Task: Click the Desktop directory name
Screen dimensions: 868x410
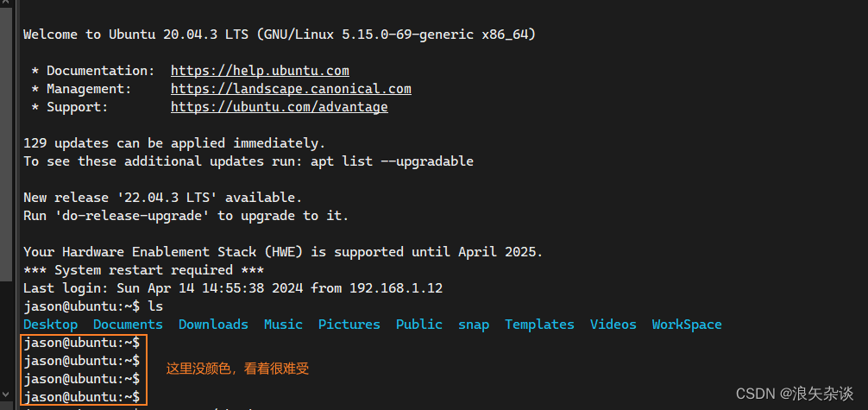Action: 50,325
